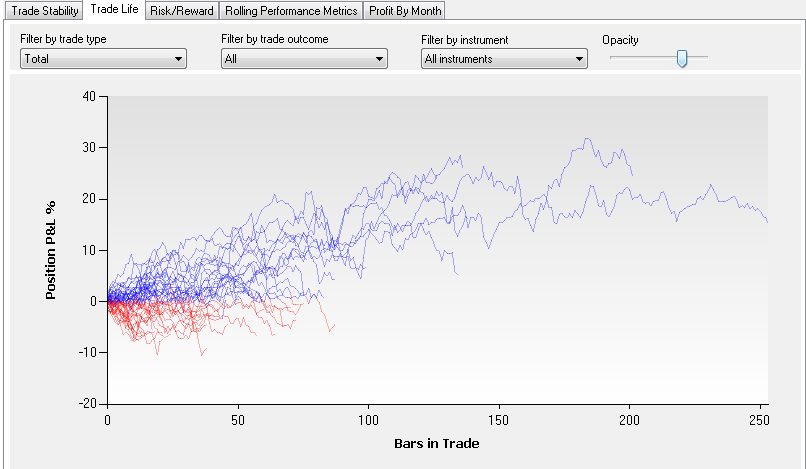This screenshot has width=806, height=469.
Task: Click the end of the longest blue trade line
Action: (x=766, y=221)
